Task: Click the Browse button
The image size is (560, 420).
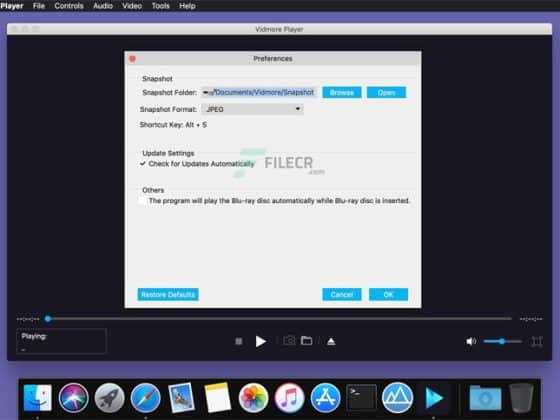Action: coord(342,92)
